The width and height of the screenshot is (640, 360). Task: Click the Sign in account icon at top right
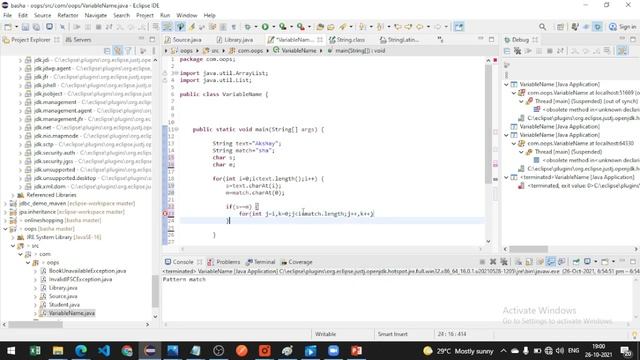[x=613, y=27]
